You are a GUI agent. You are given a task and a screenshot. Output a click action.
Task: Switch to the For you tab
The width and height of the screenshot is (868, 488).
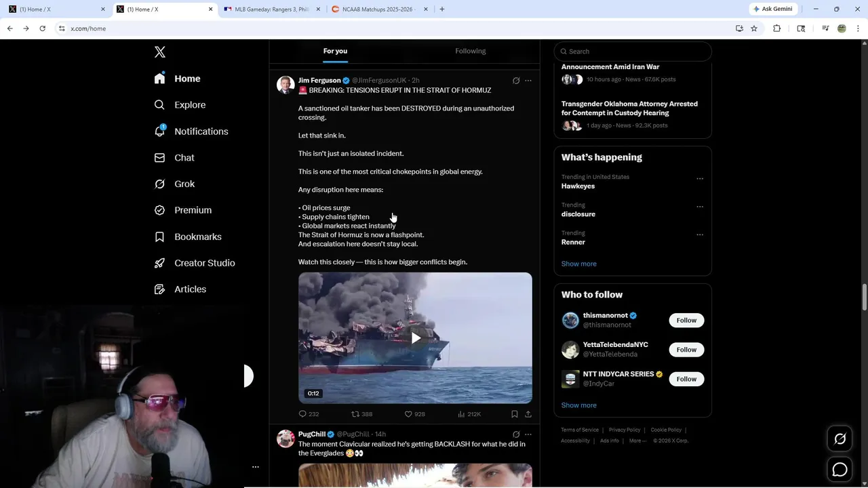click(335, 51)
